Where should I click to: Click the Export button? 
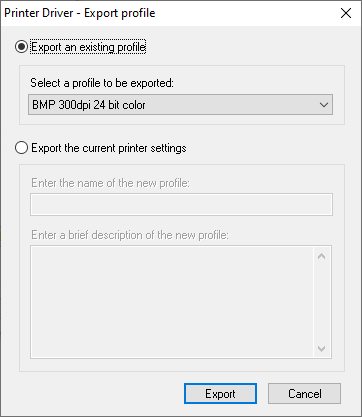pos(220,394)
